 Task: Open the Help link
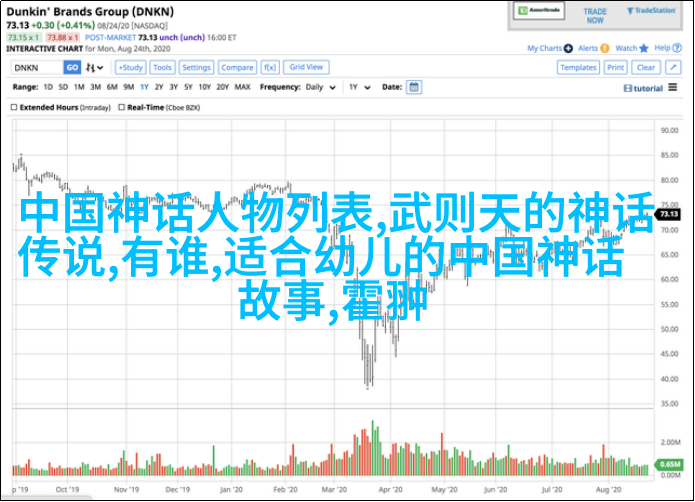click(x=662, y=48)
